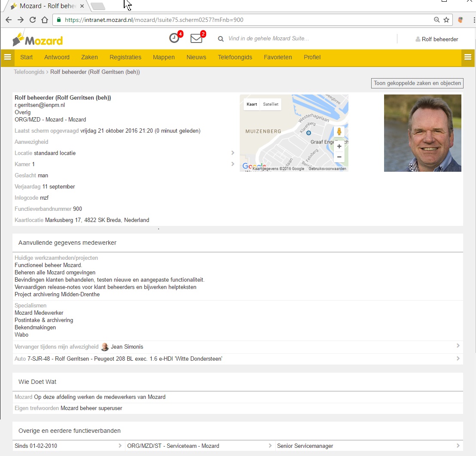This screenshot has height=456, width=476.
Task: Click the browser address bar URL
Action: 154,20
